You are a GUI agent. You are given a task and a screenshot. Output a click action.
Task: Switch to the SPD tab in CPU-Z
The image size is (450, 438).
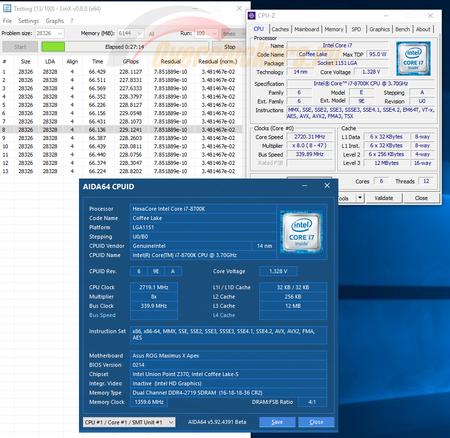pos(356,29)
